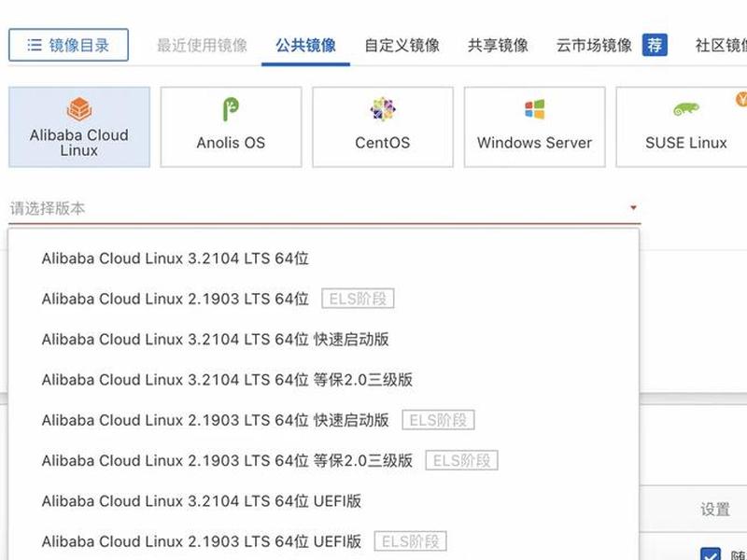Screen dimensions: 747x560
Task: Switch to 最近使用镜像 tab
Action: click(202, 45)
